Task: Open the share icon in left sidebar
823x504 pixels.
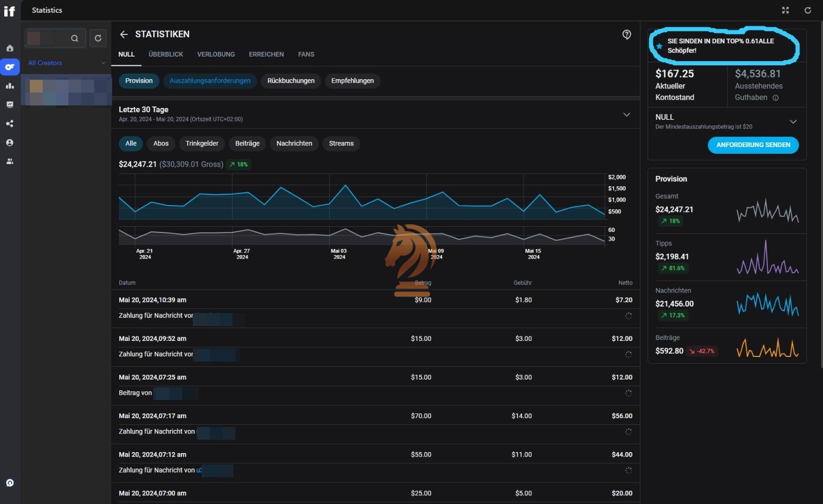Action: pos(10,123)
